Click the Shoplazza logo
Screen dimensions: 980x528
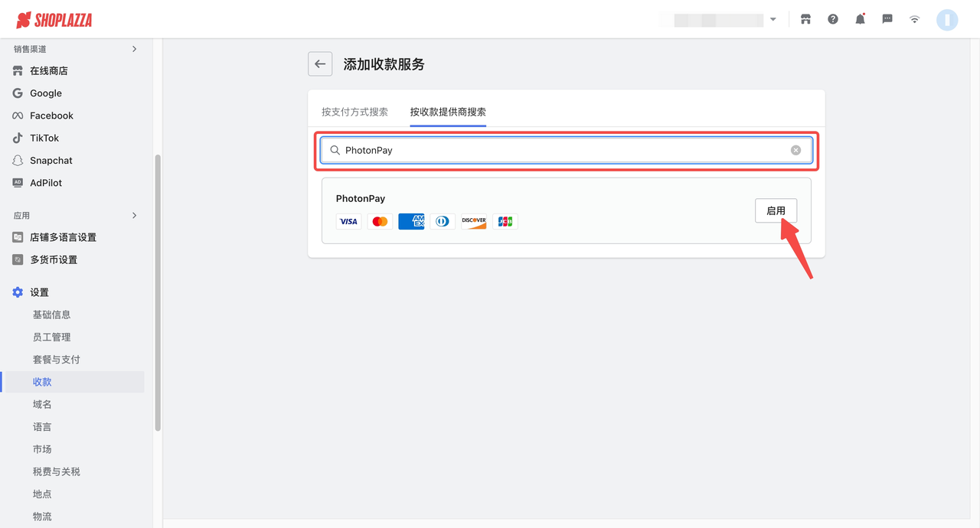tap(54, 20)
